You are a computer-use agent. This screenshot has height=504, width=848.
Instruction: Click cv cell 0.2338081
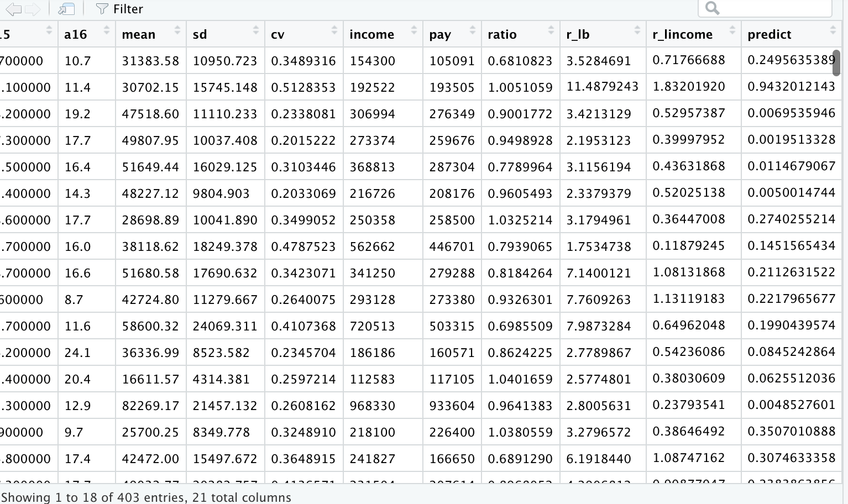[x=303, y=114]
